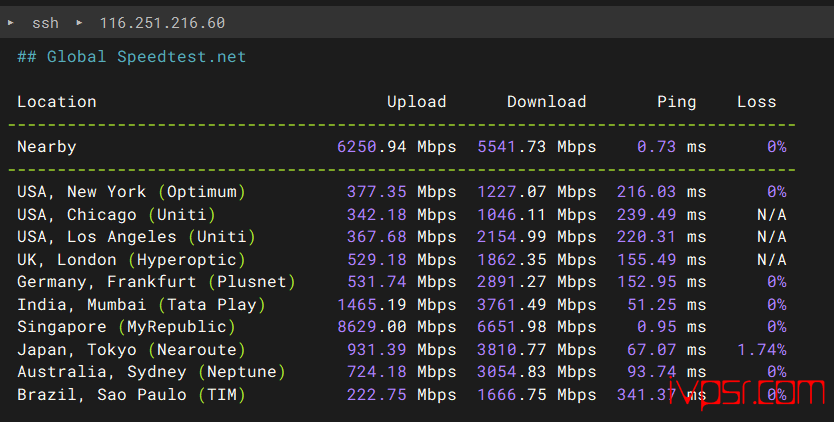Click the Nearby row label
834x422 pixels.
(x=47, y=146)
